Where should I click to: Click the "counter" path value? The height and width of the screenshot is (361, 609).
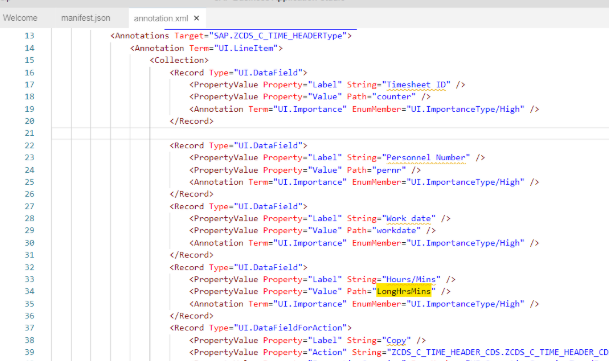[394, 97]
